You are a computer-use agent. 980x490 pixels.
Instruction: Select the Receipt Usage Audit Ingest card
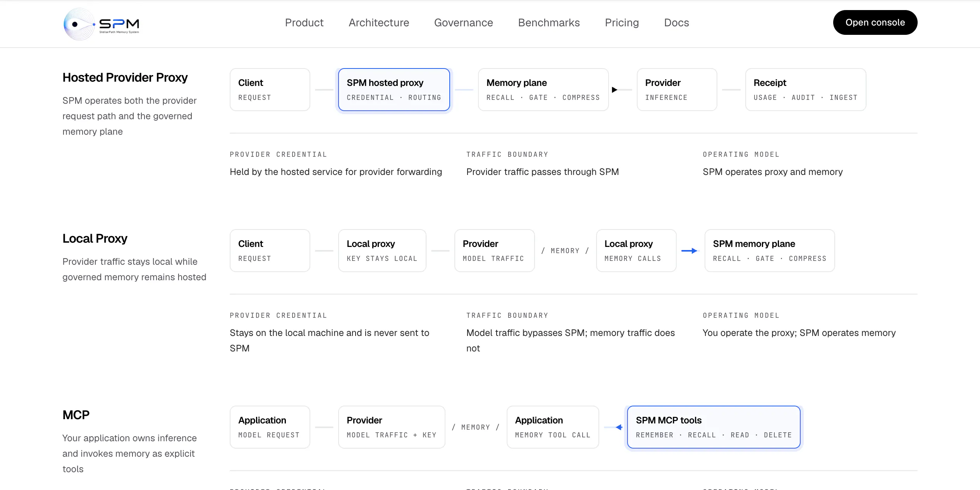point(806,90)
